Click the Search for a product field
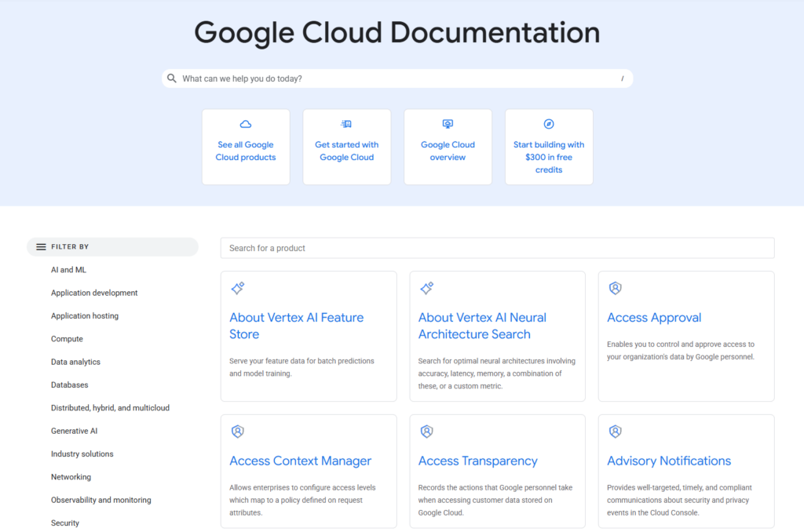The width and height of the screenshot is (804, 532). point(497,248)
